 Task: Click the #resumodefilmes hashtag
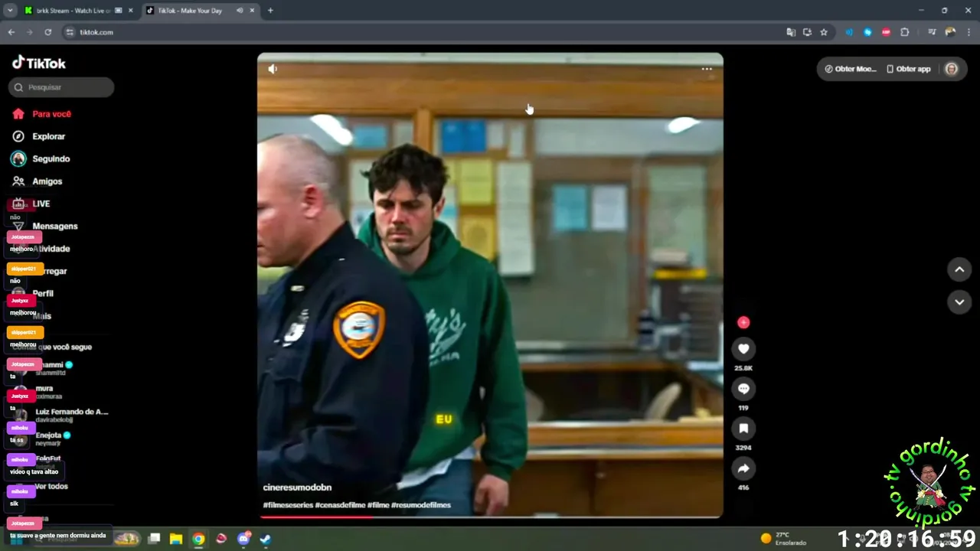pos(421,505)
